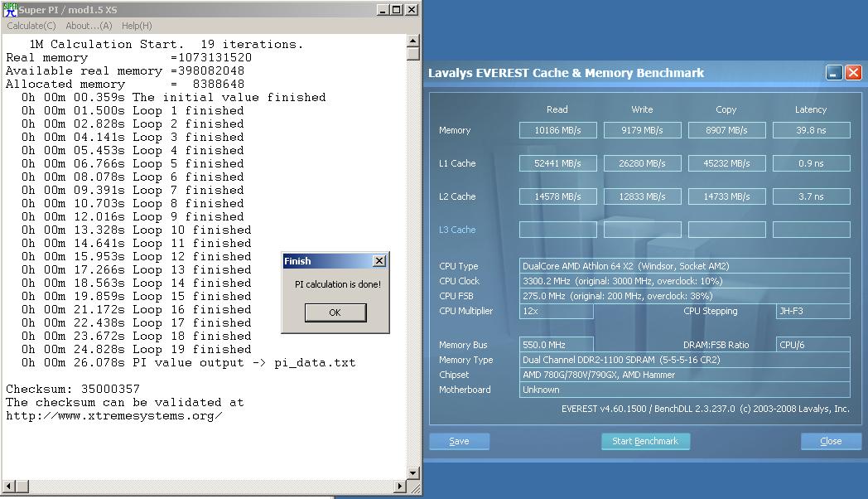Viewport: 868px width, 499px height.
Task: Click the Super PI horizontal scrollbar left arrow
Action: click(x=9, y=487)
